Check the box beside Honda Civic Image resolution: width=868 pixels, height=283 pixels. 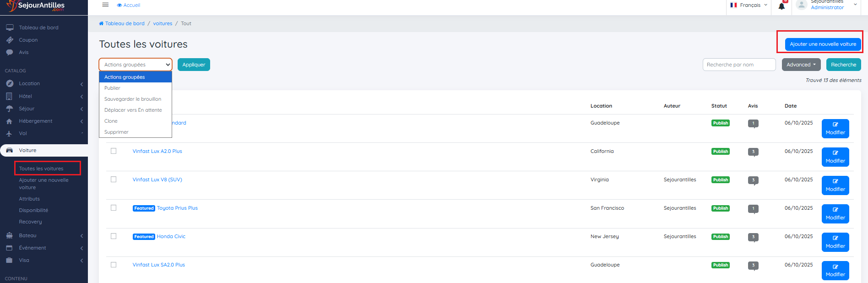114,236
